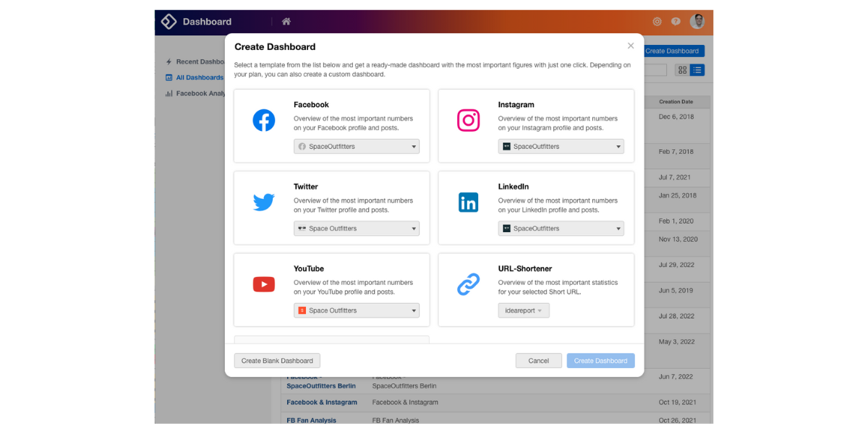Click the URL-Shortener template title

(525, 268)
